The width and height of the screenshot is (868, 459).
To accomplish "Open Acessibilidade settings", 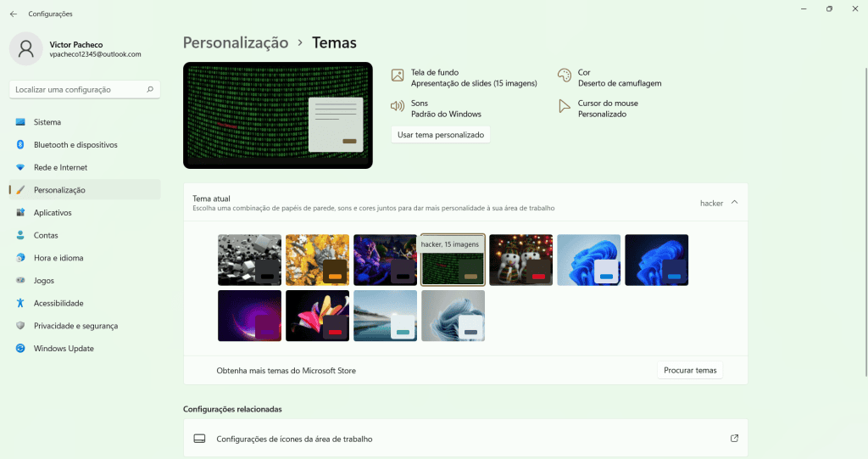I will click(x=85, y=303).
